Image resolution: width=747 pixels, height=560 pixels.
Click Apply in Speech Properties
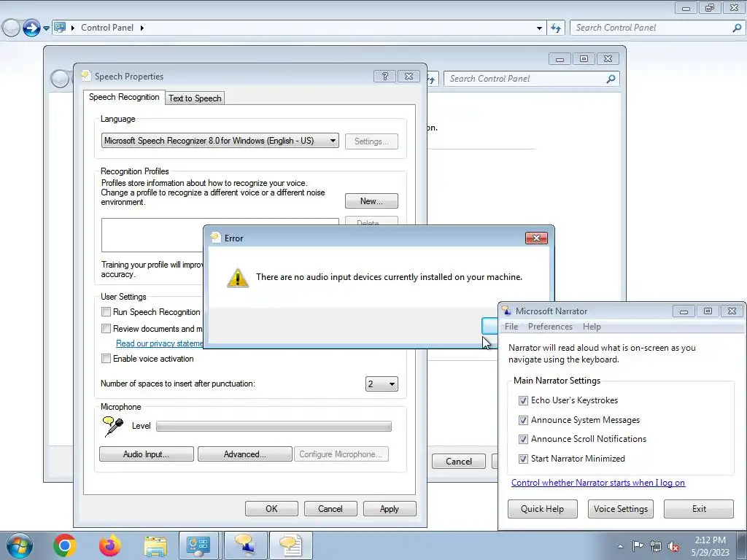390,508
